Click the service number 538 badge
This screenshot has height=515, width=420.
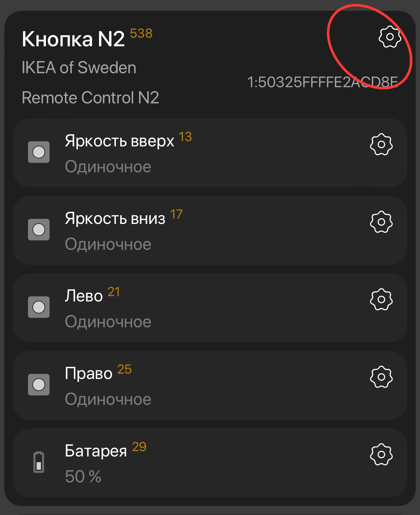141,34
